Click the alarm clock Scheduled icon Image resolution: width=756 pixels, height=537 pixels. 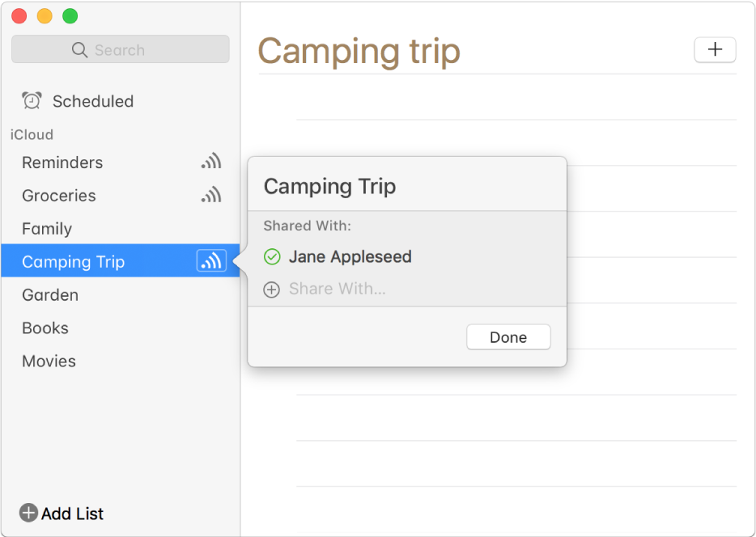click(32, 100)
